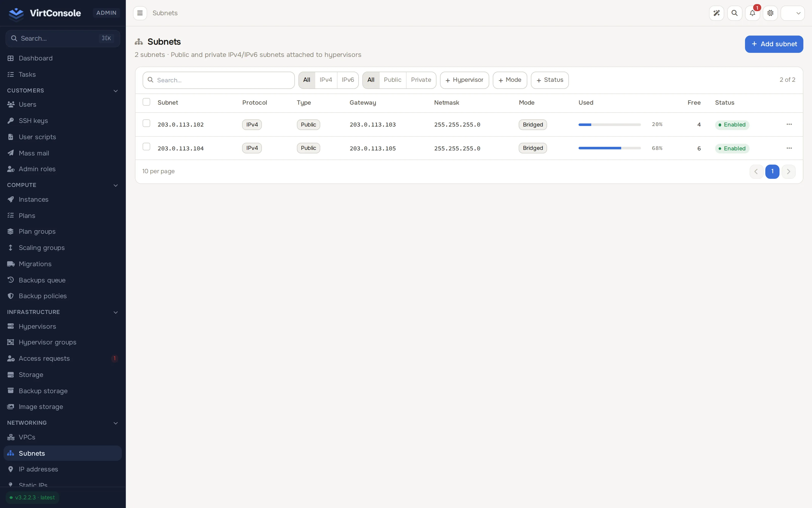Open IP addresses page

tap(63, 469)
